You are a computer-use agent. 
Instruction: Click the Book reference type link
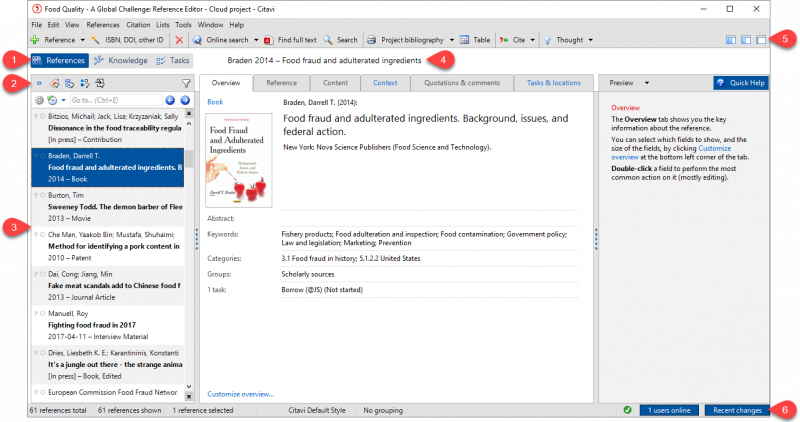click(x=215, y=102)
